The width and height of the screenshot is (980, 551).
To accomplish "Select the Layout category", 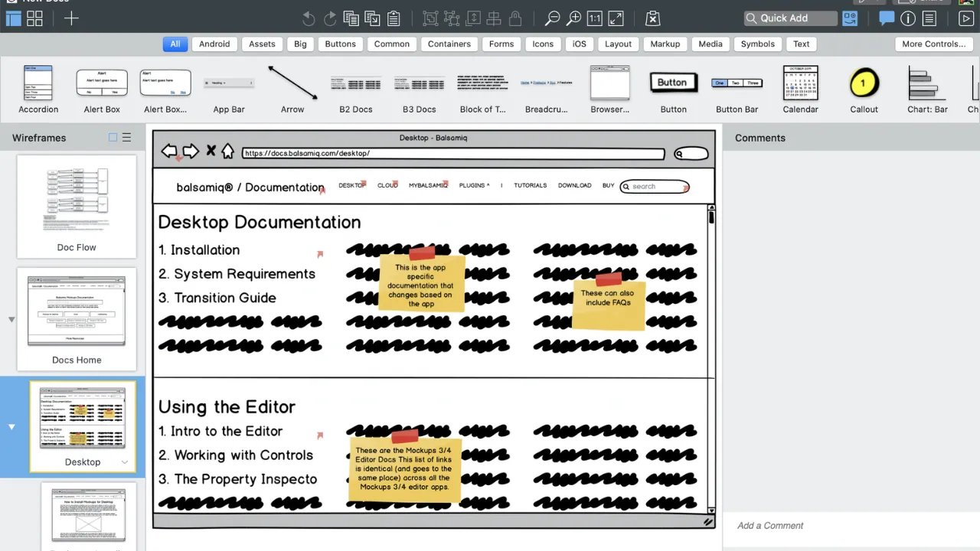I will coord(619,44).
